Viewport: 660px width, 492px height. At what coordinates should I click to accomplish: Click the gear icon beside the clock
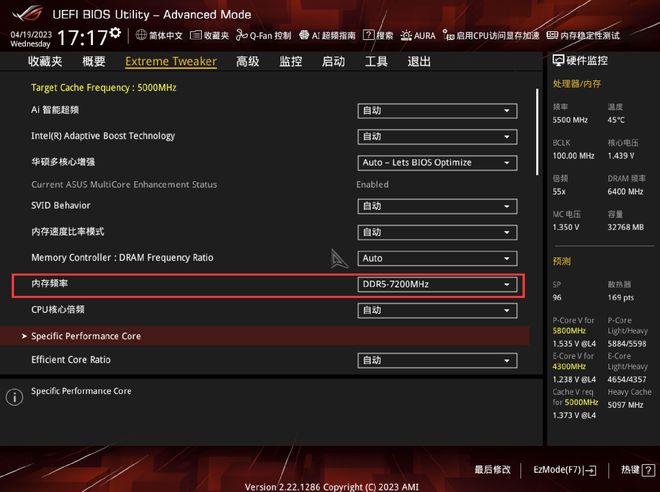coord(115,33)
